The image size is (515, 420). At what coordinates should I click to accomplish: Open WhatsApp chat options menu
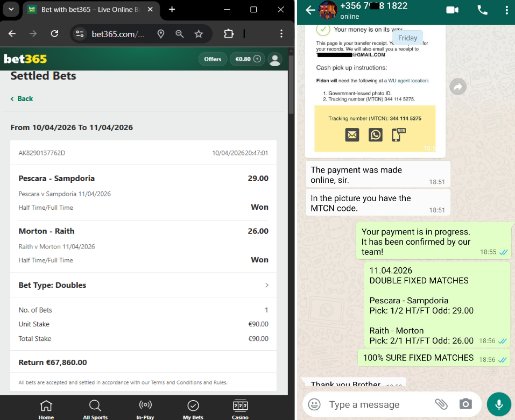tap(506, 10)
